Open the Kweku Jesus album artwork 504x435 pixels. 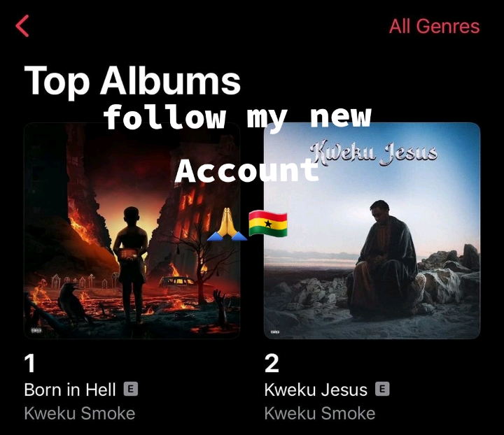[x=372, y=231]
